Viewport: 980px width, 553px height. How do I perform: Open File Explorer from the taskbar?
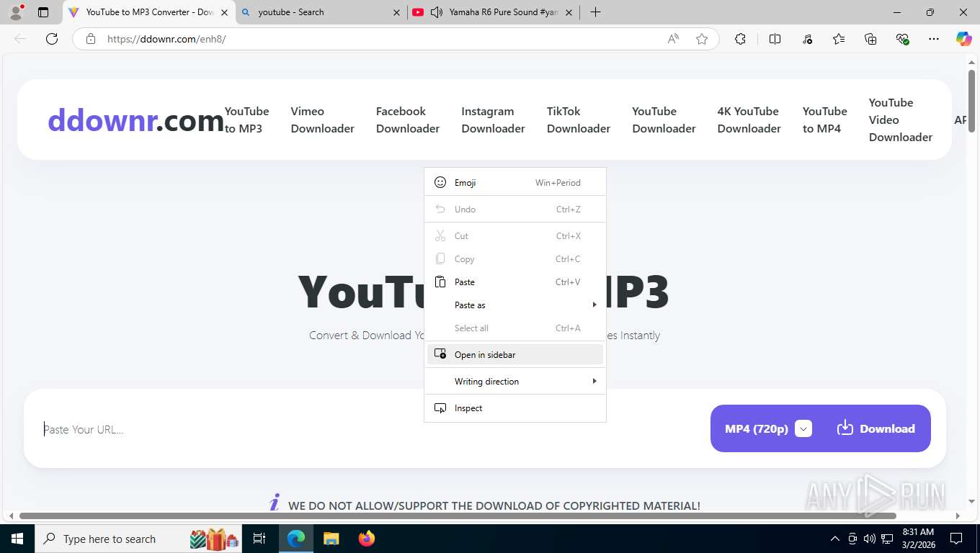(331, 539)
